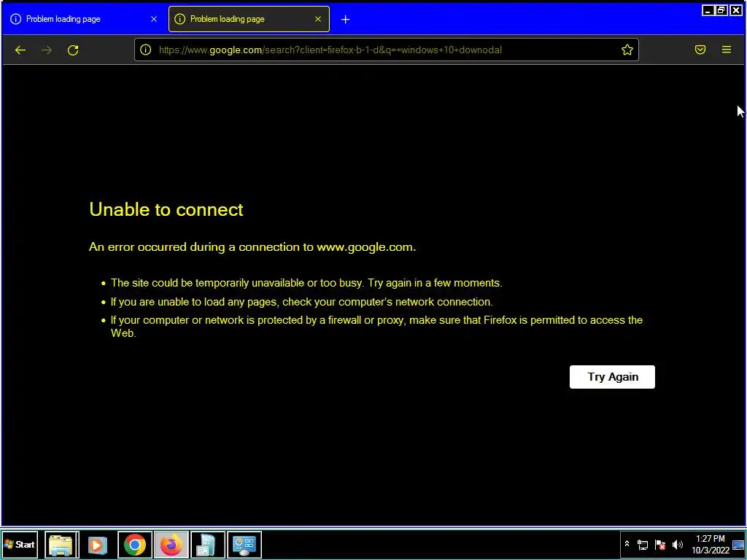The height and width of the screenshot is (560, 747).
Task: Bookmark this page with the star icon
Action: pyautogui.click(x=627, y=50)
